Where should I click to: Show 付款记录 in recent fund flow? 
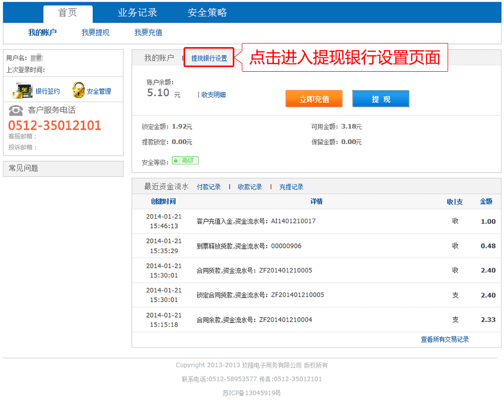point(209,187)
